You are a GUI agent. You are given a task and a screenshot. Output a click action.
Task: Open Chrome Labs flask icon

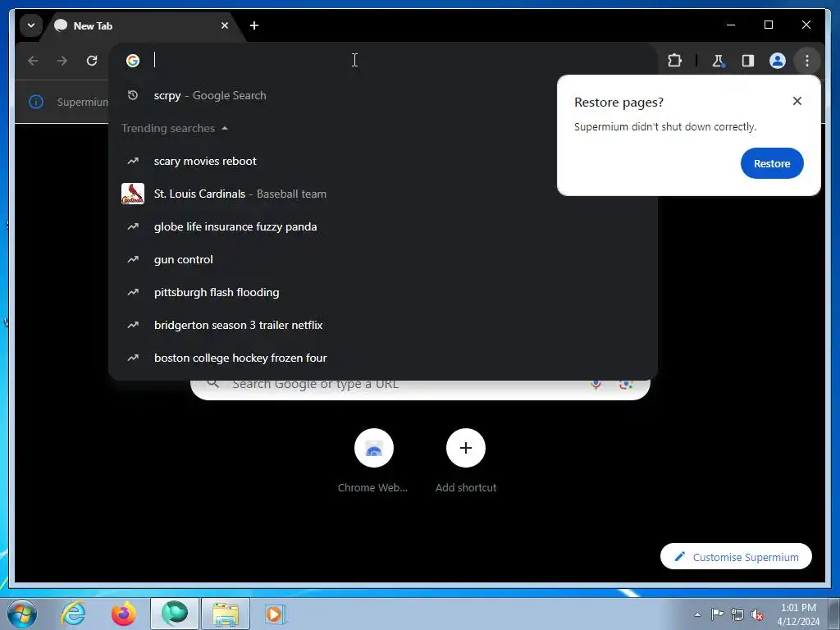pos(719,61)
